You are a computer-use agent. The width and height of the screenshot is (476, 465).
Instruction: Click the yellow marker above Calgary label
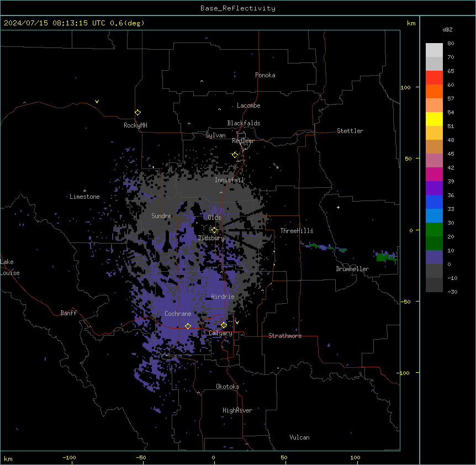224,325
